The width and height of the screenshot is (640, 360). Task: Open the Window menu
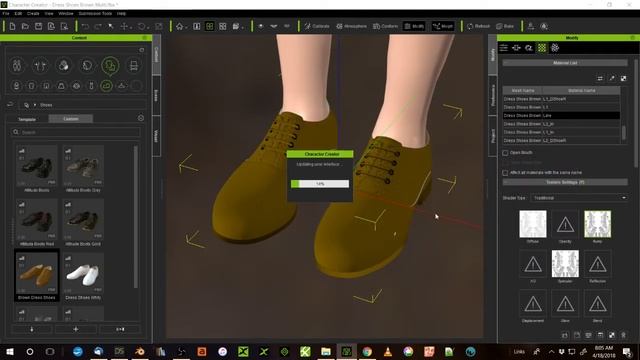(x=66, y=13)
